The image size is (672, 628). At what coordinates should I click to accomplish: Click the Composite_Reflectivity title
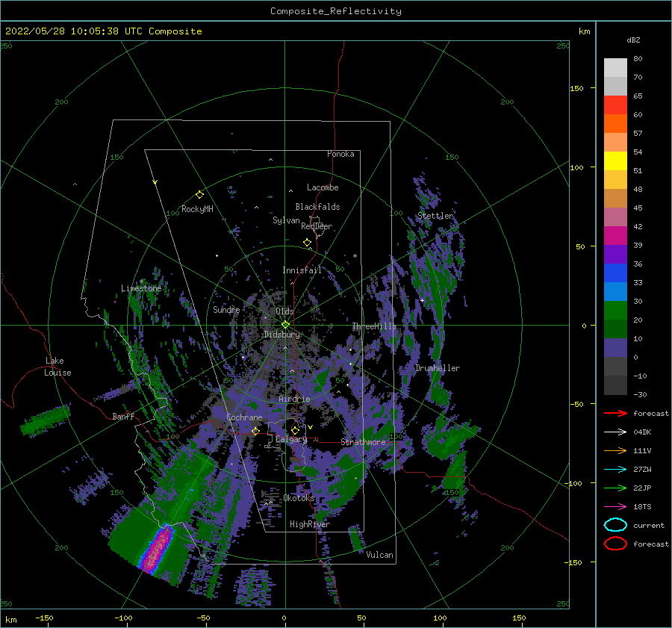(336, 11)
